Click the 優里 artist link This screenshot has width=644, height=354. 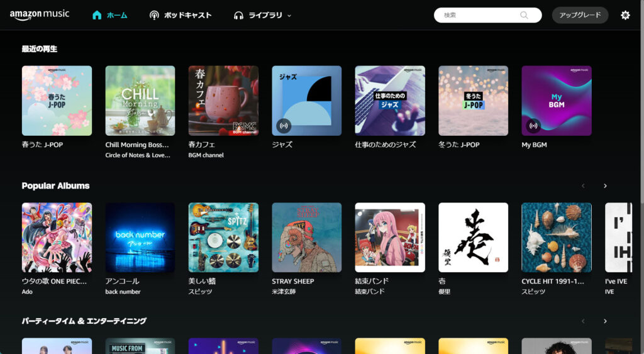445,292
